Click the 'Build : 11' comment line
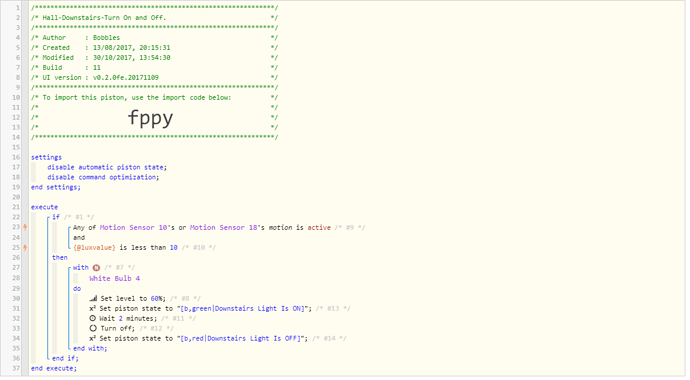The image size is (690, 380). coord(71,67)
